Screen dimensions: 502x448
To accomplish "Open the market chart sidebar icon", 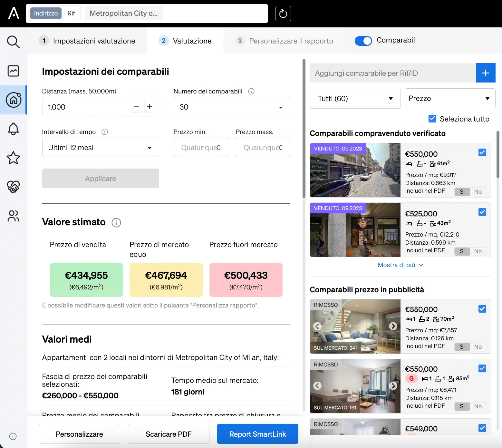I will [13, 71].
